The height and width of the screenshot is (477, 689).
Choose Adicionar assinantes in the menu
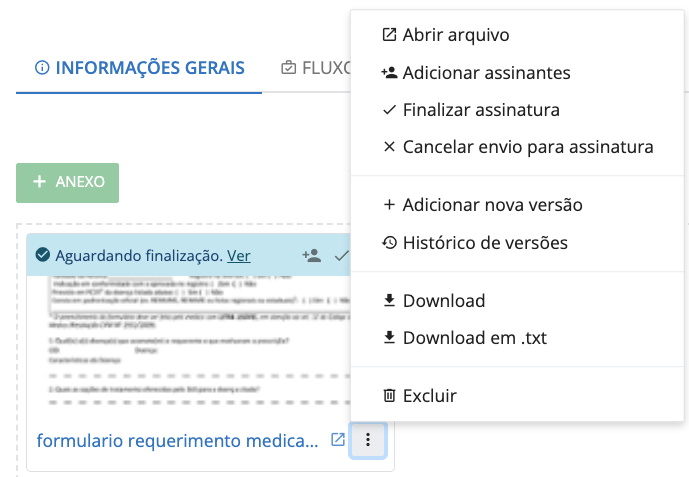click(x=486, y=73)
